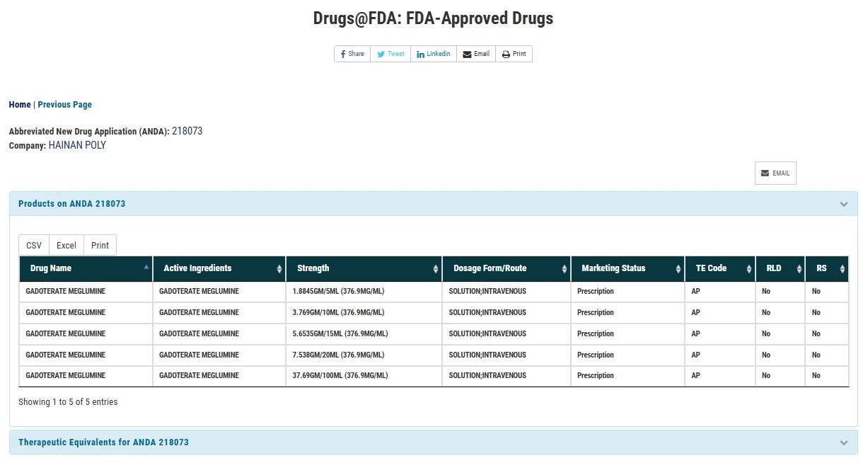Viewport: 868px width, 463px height.
Task: Click the EMAIL button above the products panel
Action: coord(775,173)
